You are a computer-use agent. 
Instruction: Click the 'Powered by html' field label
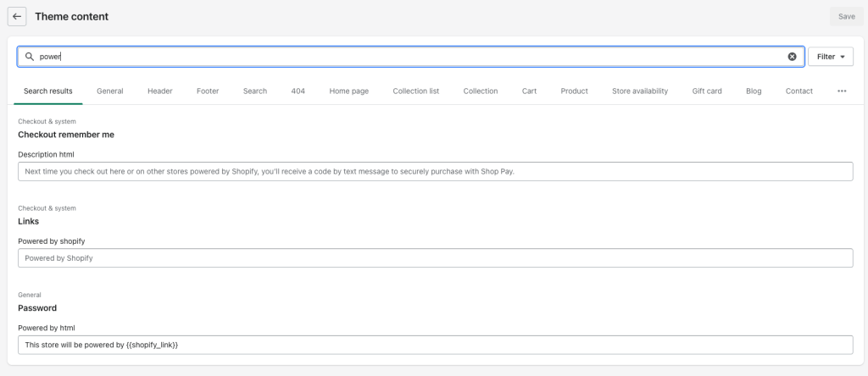(x=47, y=328)
